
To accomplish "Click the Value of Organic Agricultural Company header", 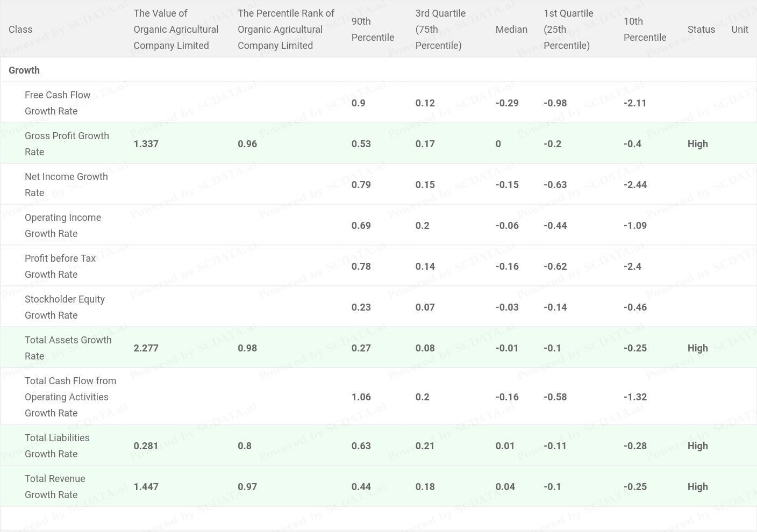I will point(176,30).
